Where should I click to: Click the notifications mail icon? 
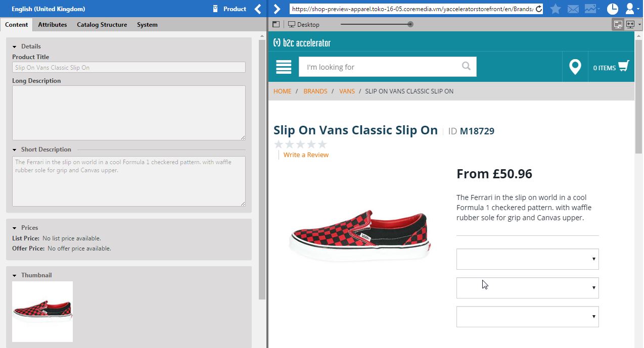tap(574, 9)
